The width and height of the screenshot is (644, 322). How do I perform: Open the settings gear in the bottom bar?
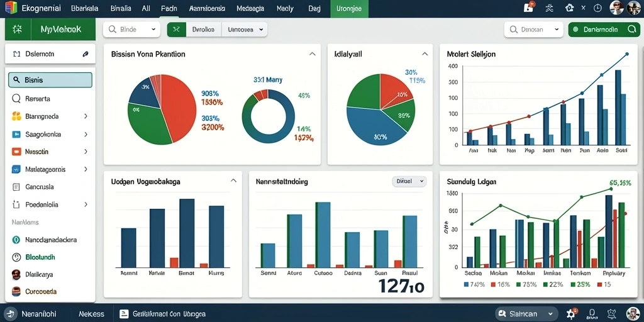point(570,314)
